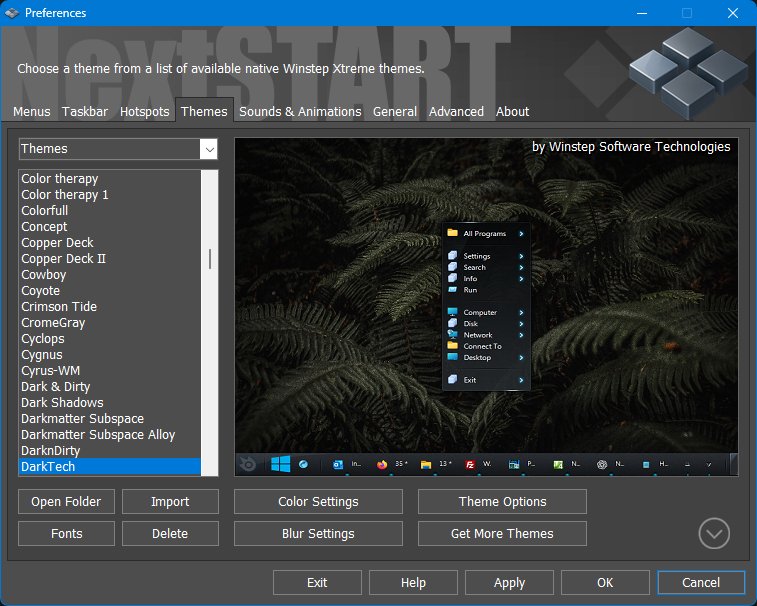This screenshot has height=606, width=757.
Task: Click the Import button
Action: tap(170, 502)
